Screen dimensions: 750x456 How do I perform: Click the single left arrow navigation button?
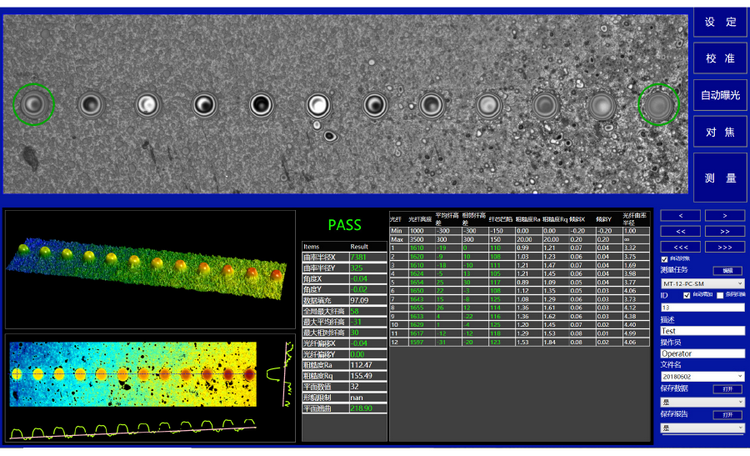[680, 215]
